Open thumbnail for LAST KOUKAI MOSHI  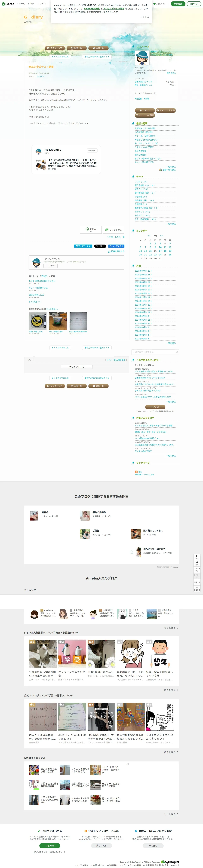(78, 321)
